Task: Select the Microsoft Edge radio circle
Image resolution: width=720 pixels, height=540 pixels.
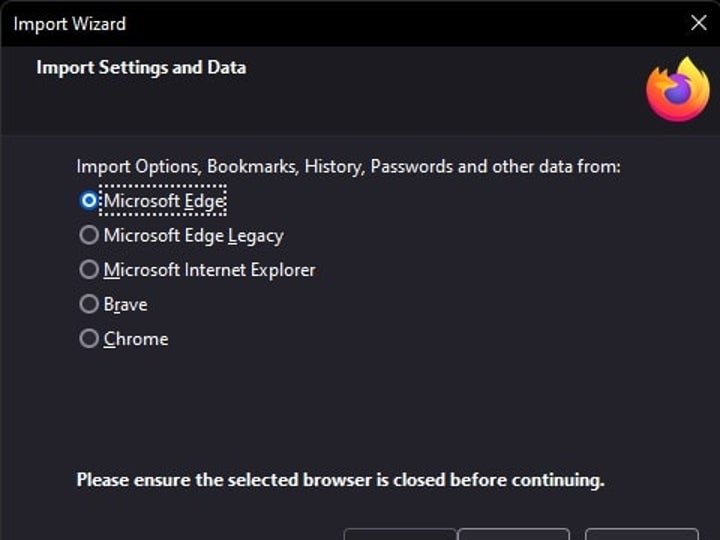Action: pos(89,200)
